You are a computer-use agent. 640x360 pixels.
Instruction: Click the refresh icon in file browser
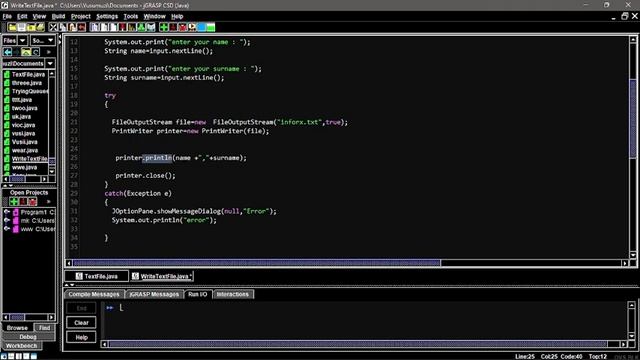point(36,52)
